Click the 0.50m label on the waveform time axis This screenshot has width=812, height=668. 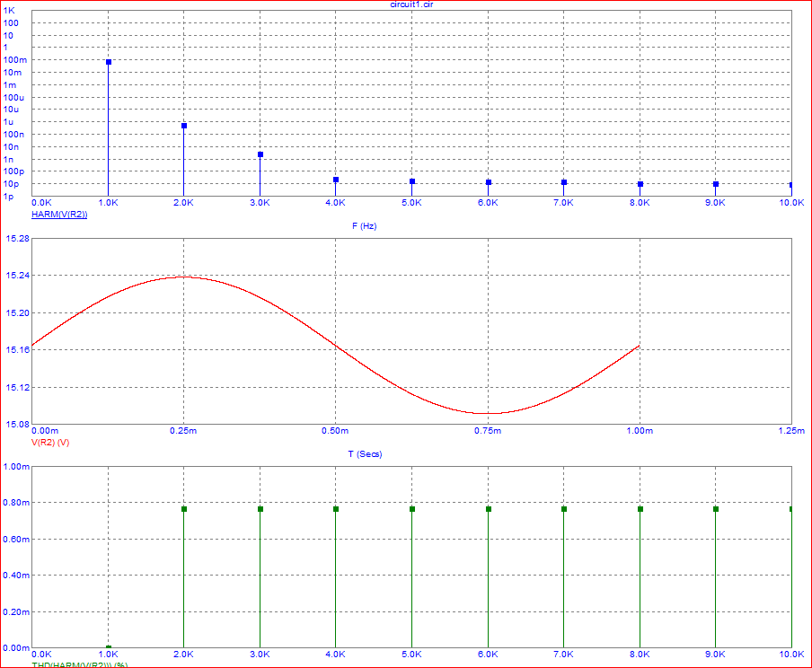click(336, 431)
